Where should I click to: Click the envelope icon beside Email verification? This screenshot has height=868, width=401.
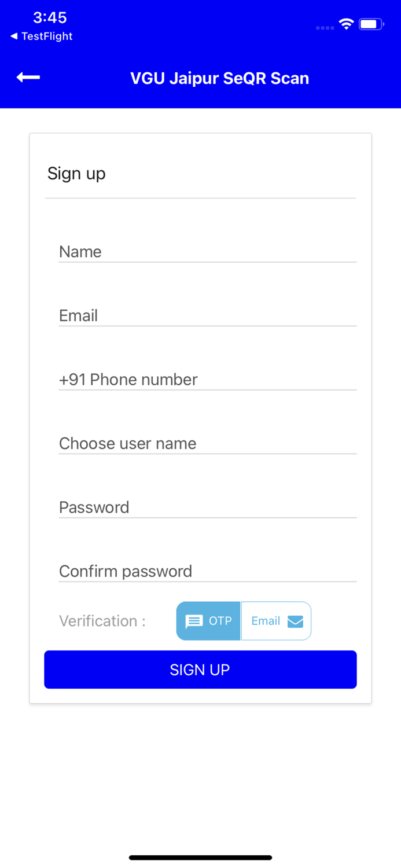296,621
